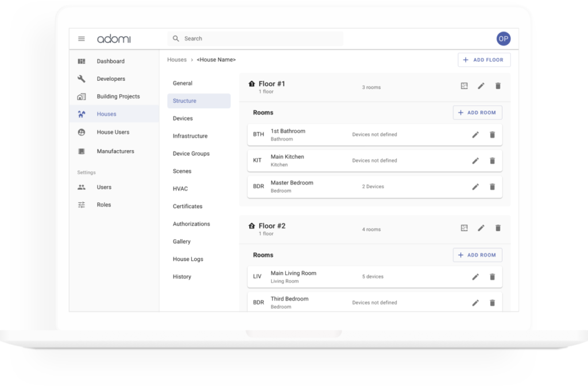This screenshot has height=386, width=588.
Task: Open Dashboard in the sidebar
Action: (x=114, y=61)
